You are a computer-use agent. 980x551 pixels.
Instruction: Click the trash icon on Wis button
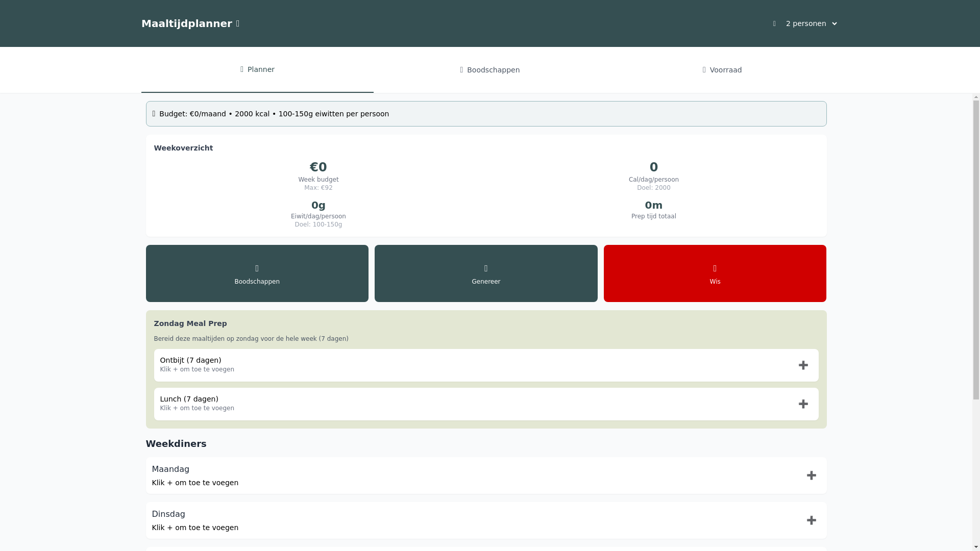(715, 268)
